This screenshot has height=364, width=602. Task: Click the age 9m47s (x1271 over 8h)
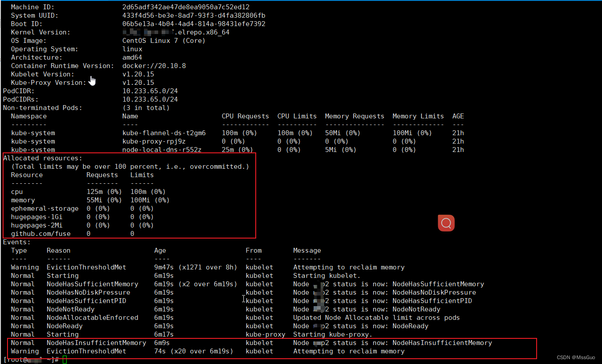pos(196,267)
